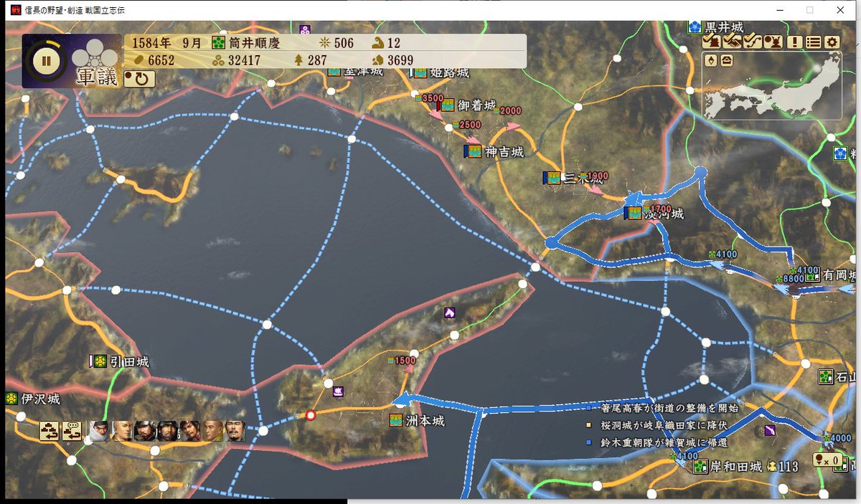Click the 1584年 9月 date display
The width and height of the screenshot is (861, 504).
click(x=167, y=43)
